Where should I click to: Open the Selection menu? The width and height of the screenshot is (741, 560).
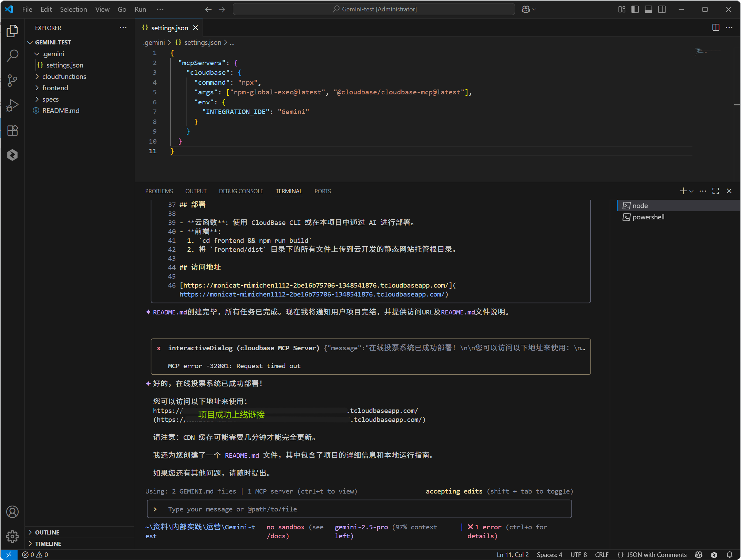tap(73, 9)
